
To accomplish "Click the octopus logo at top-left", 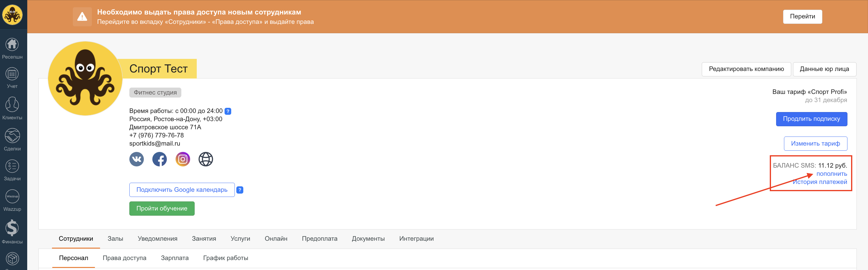I will click(12, 15).
